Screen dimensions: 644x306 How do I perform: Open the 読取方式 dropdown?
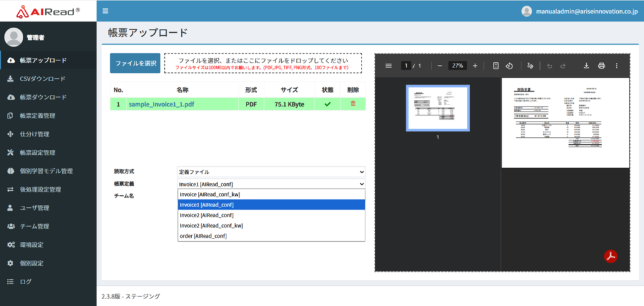[x=271, y=172]
